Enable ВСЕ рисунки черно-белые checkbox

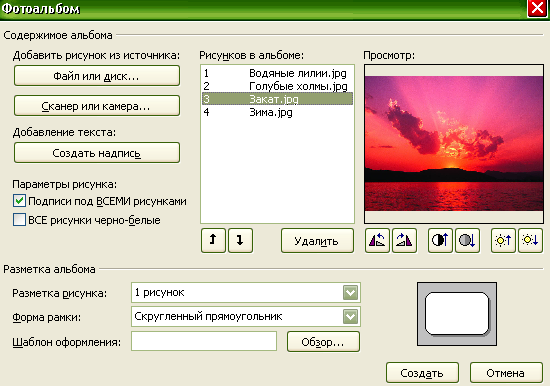19,220
